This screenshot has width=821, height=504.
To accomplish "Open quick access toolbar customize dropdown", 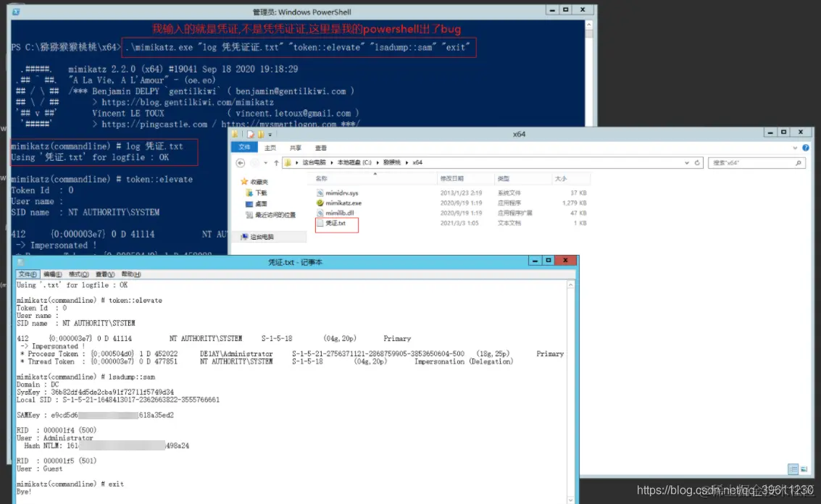I will pos(270,135).
